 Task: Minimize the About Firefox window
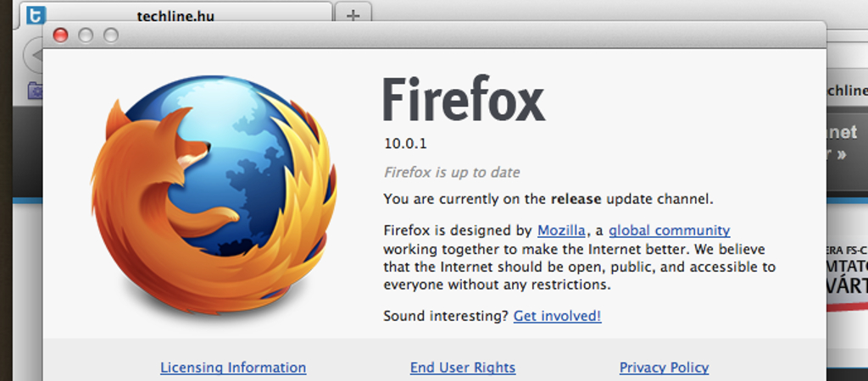coord(86,36)
